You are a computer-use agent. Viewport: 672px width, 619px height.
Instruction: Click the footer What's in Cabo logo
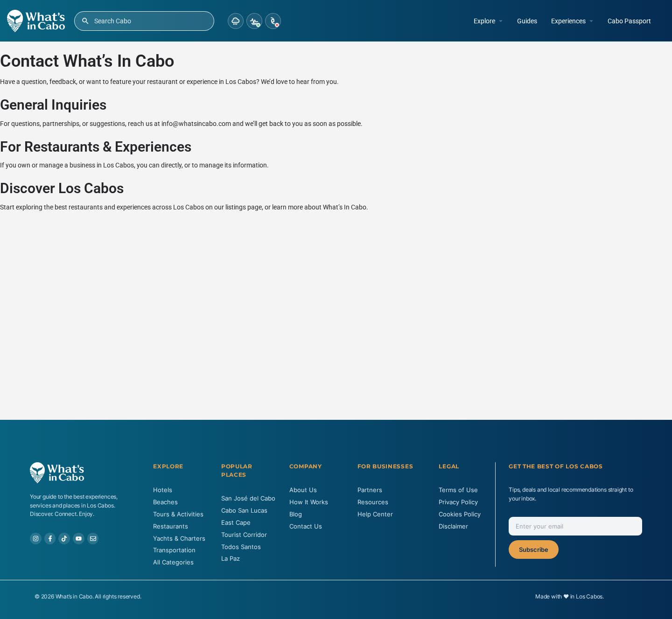coord(57,473)
